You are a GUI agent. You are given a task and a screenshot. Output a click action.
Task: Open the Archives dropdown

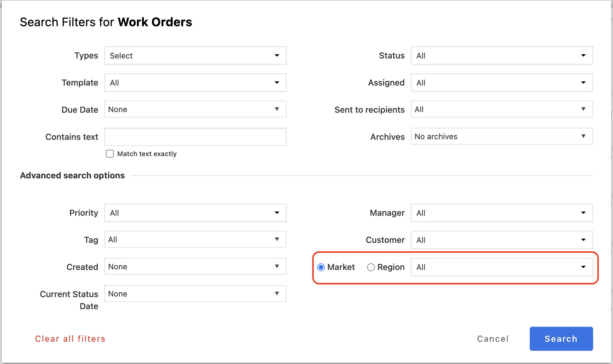click(501, 136)
